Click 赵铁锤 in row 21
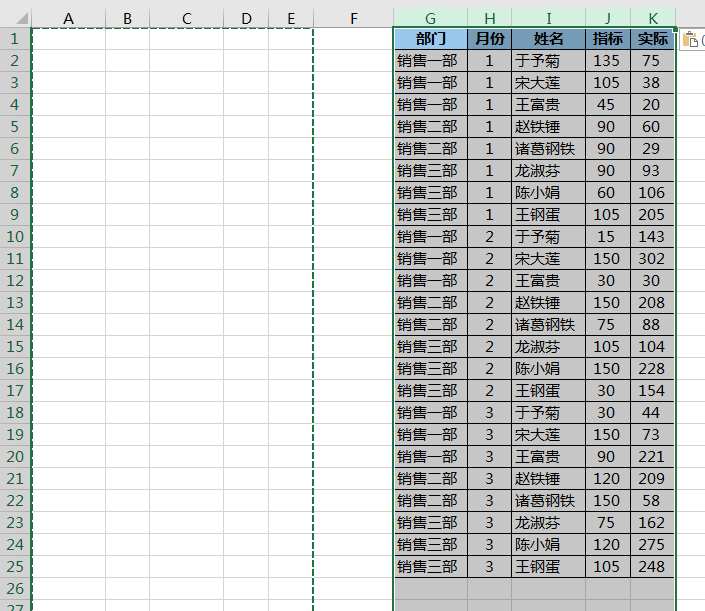 549,478
